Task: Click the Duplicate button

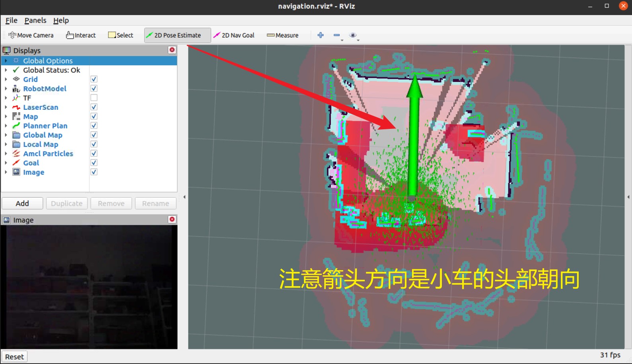Action: 67,203
